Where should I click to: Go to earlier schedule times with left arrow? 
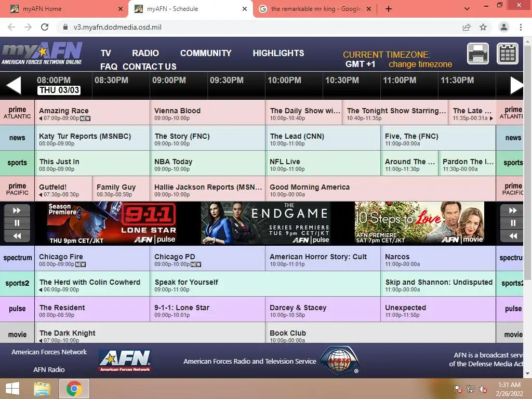coord(14,85)
